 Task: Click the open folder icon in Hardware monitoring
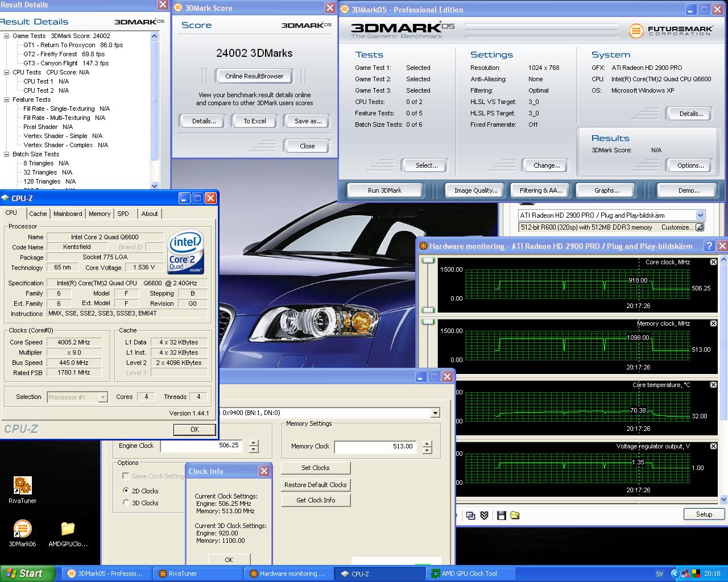click(515, 516)
